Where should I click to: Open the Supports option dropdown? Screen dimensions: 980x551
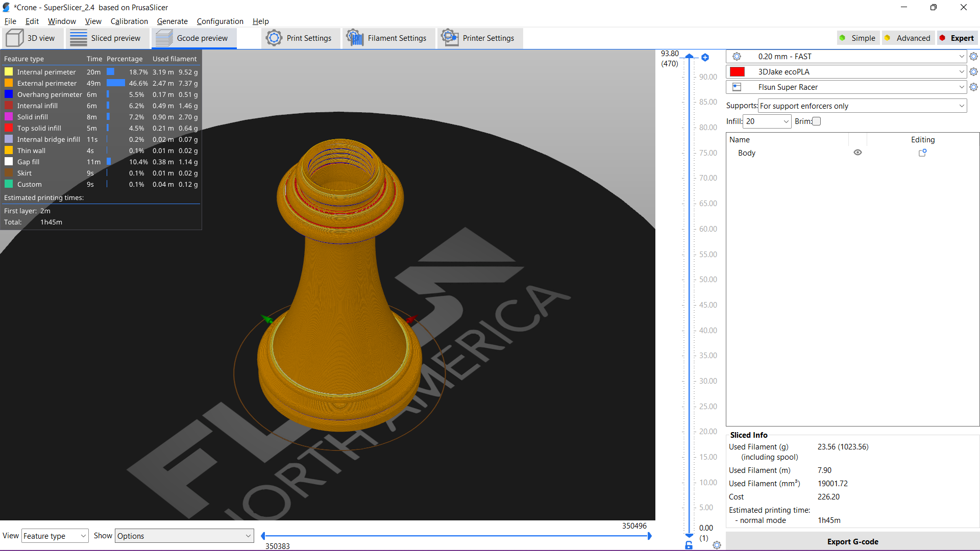[862, 106]
